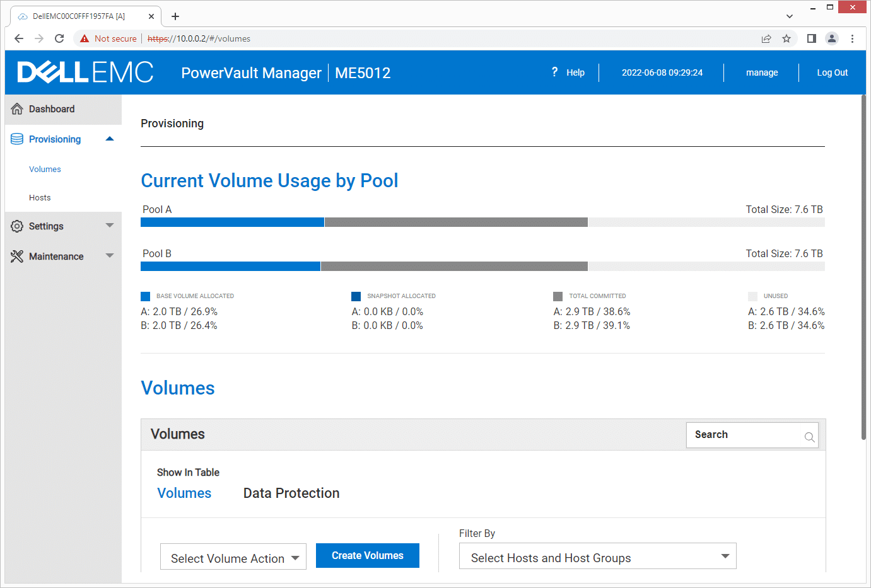Select Provisioning in the sidebar
The width and height of the screenshot is (871, 588).
[x=55, y=139]
